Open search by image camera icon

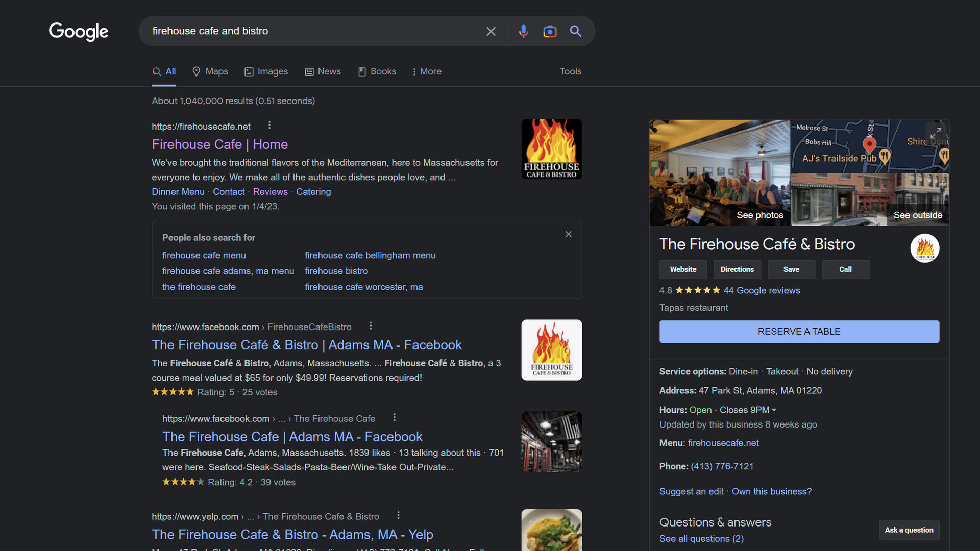[550, 31]
